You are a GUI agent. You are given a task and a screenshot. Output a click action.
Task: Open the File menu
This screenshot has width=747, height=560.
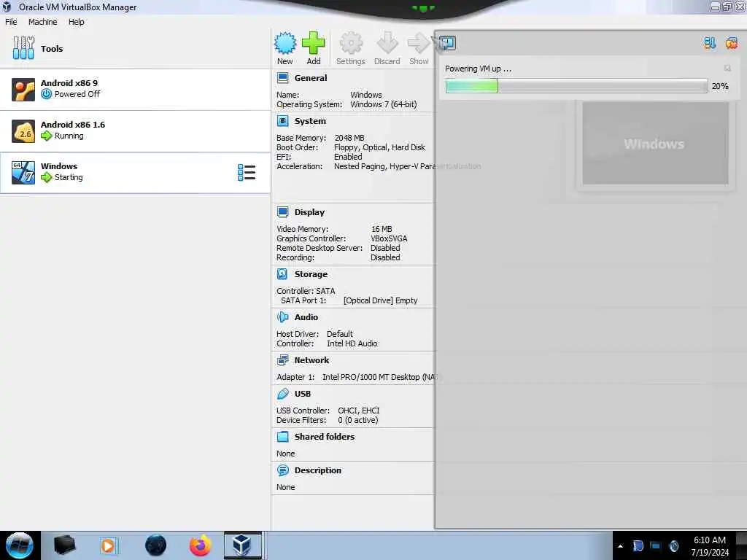tap(11, 22)
